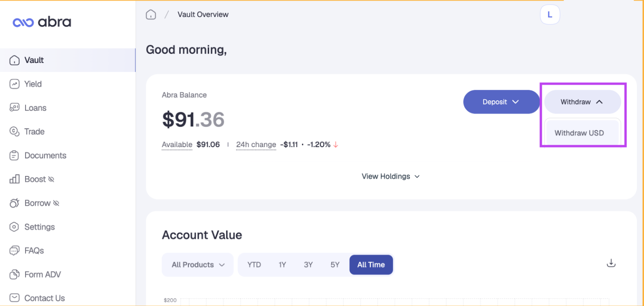Screen dimensions: 644x306
Task: Click the hidden-eye icon next to Boost
Action: click(x=51, y=179)
